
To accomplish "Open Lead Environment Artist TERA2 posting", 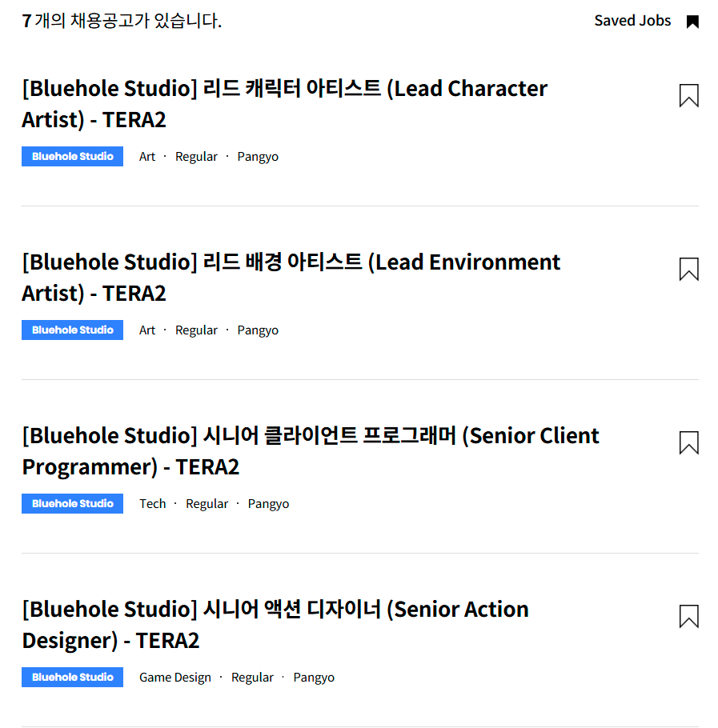I will [x=291, y=278].
